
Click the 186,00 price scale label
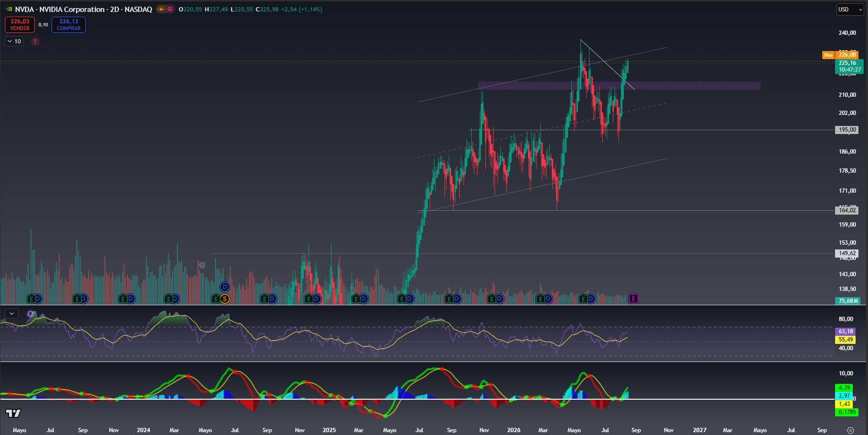tap(847, 152)
